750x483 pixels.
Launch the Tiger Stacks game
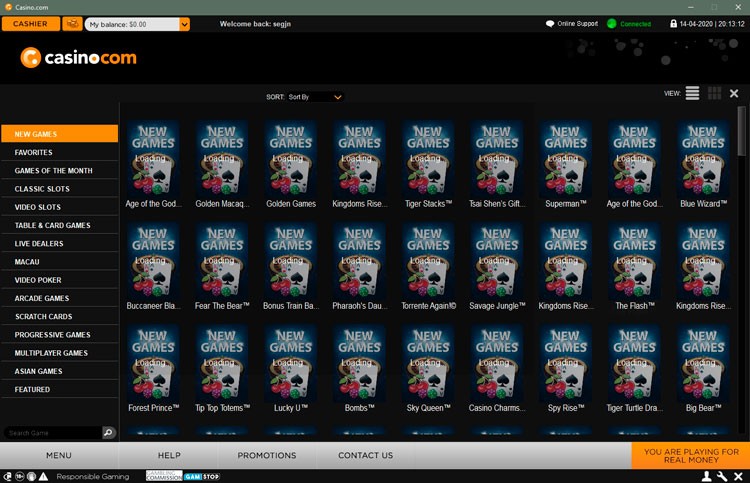(x=428, y=164)
